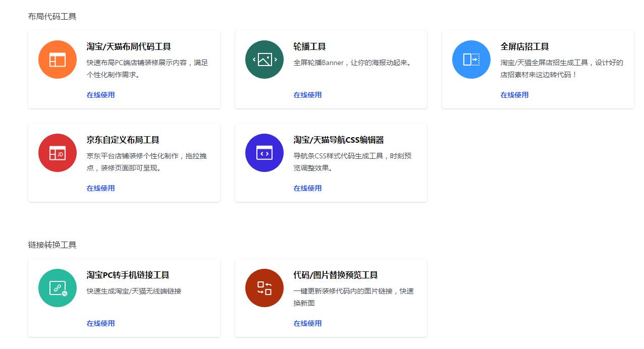Click the orange 淘宝/天猫布局代码工具 icon

[x=57, y=60]
